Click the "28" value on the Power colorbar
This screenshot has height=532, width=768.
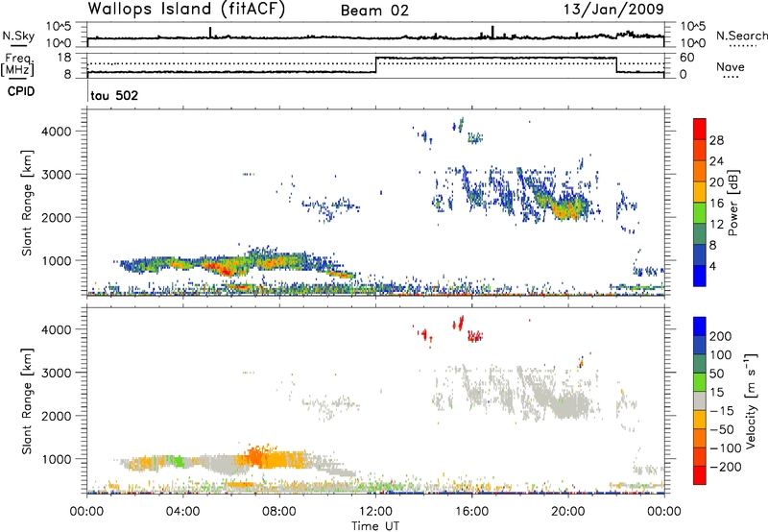[x=716, y=140]
